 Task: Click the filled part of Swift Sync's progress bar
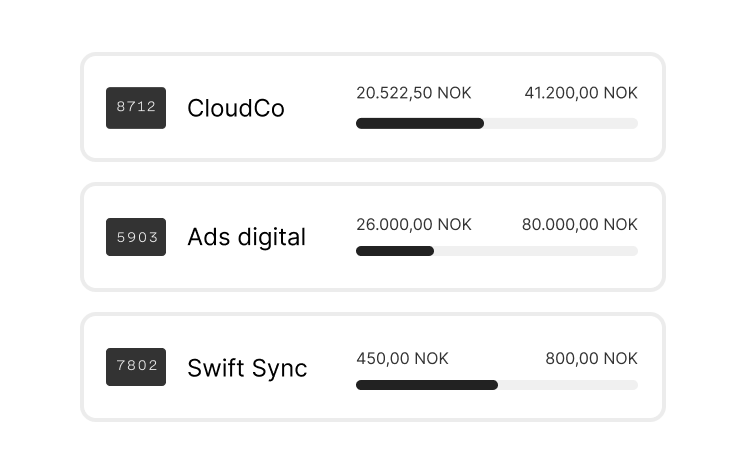click(427, 385)
